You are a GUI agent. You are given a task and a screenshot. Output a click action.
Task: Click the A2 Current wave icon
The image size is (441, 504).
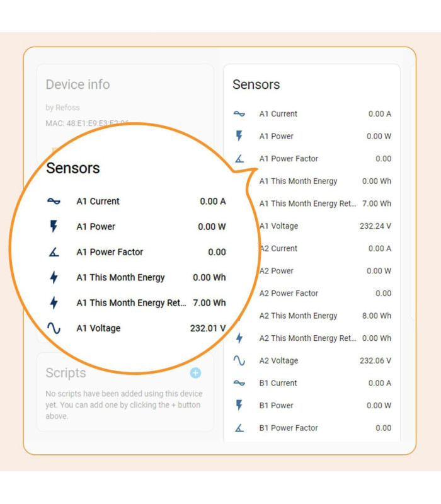coord(239,248)
